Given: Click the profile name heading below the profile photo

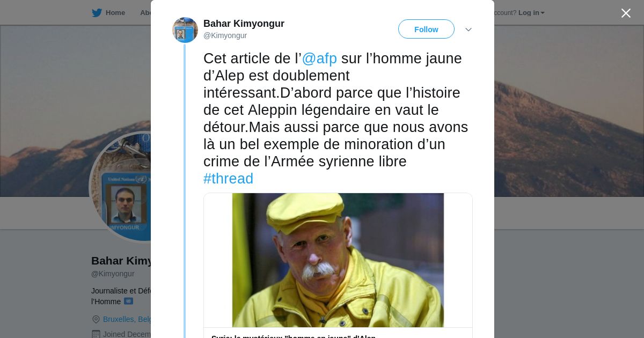Looking at the screenshot, I should tap(121, 261).
